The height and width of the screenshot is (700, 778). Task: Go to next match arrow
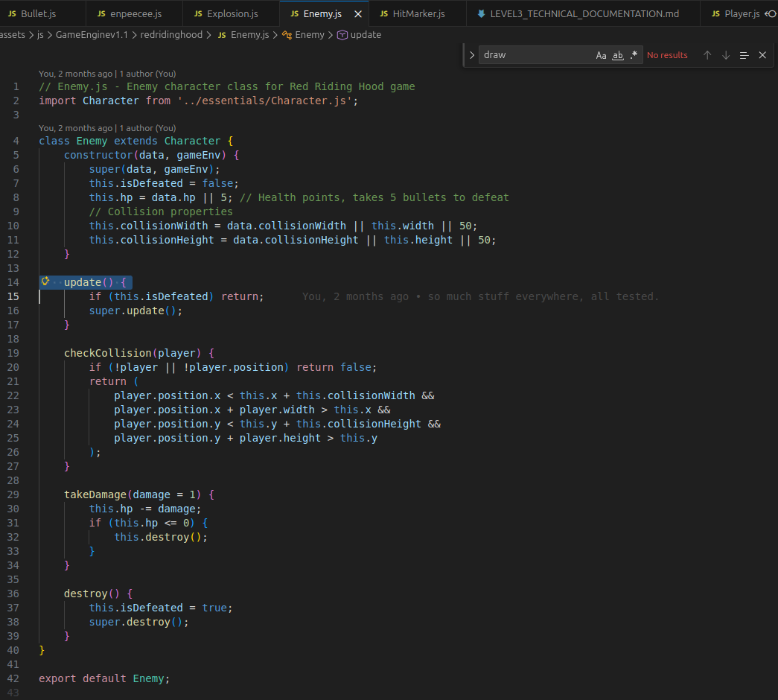(x=726, y=55)
